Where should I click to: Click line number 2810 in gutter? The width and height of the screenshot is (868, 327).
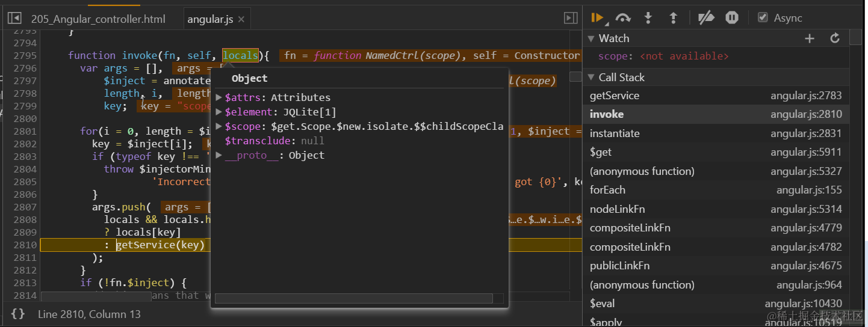click(x=25, y=245)
